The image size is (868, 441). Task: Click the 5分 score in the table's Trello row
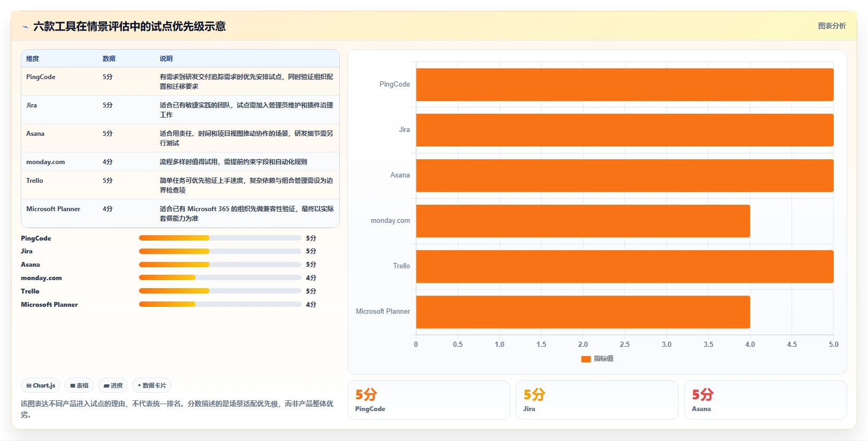(107, 181)
